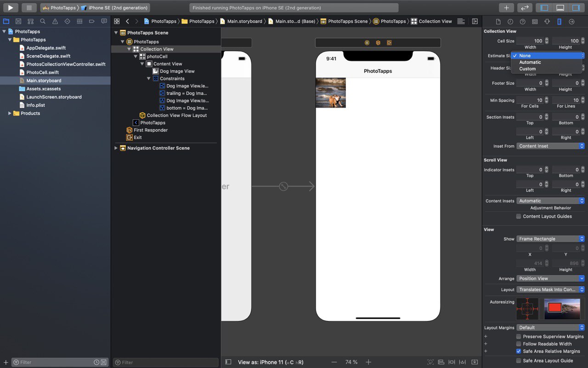Show the Quick Help inspector

(x=523, y=22)
